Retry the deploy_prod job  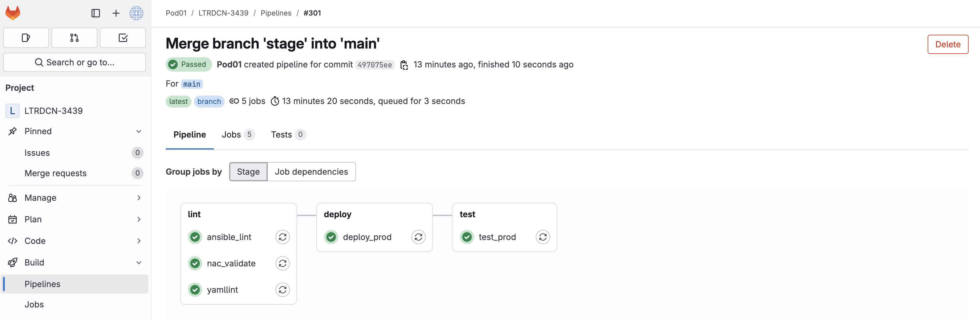pos(418,237)
